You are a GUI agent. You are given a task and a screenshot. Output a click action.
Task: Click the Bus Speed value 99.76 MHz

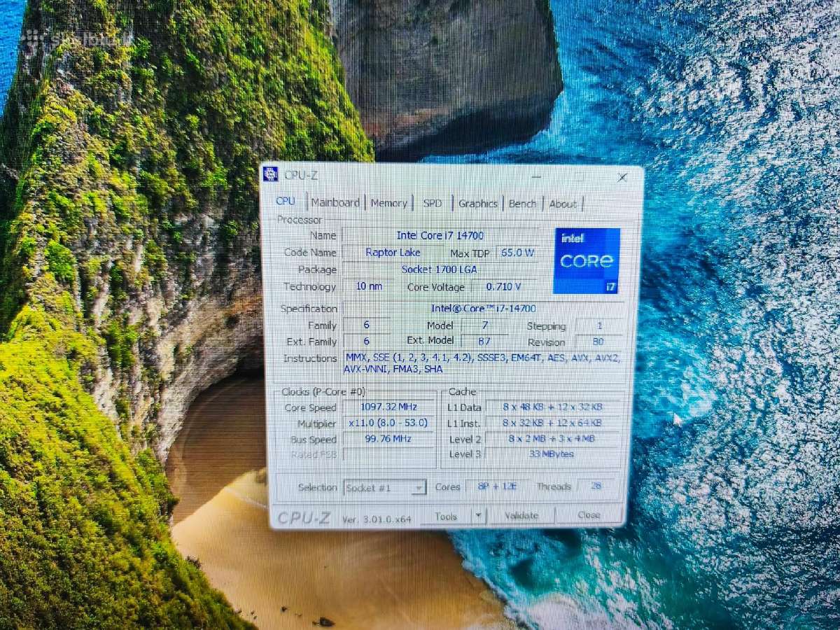pyautogui.click(x=388, y=439)
